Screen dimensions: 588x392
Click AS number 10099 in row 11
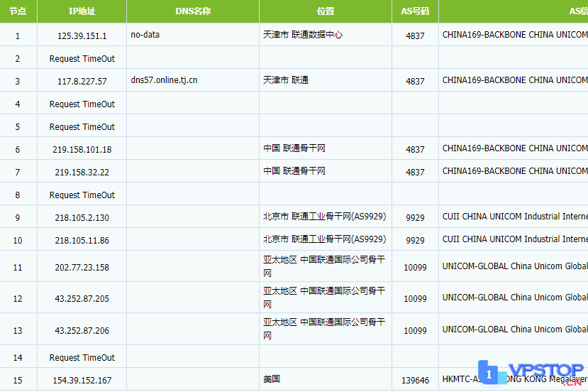coord(415,268)
